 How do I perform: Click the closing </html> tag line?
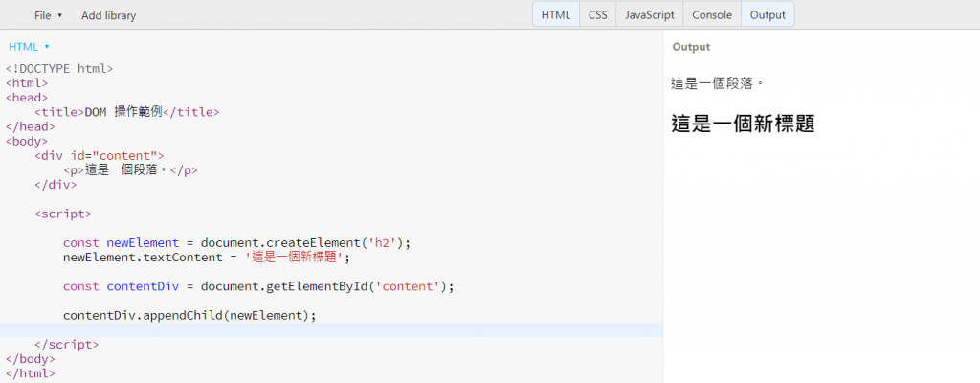pos(30,373)
